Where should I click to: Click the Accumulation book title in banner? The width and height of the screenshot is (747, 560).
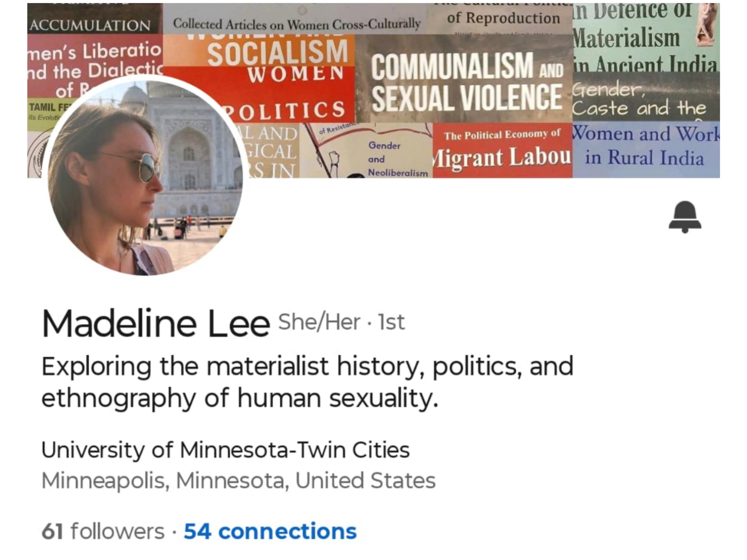(90, 25)
